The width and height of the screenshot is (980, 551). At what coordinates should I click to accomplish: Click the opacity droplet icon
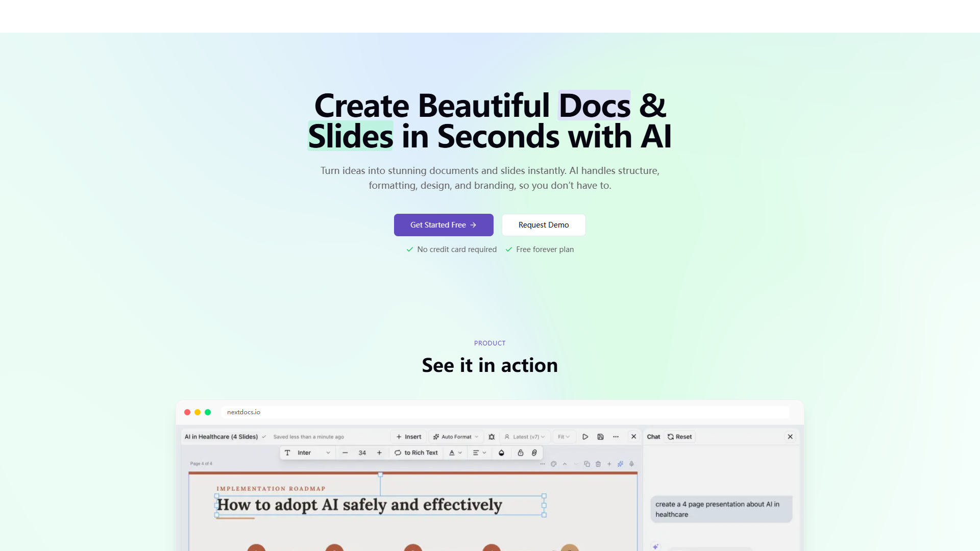[501, 453]
